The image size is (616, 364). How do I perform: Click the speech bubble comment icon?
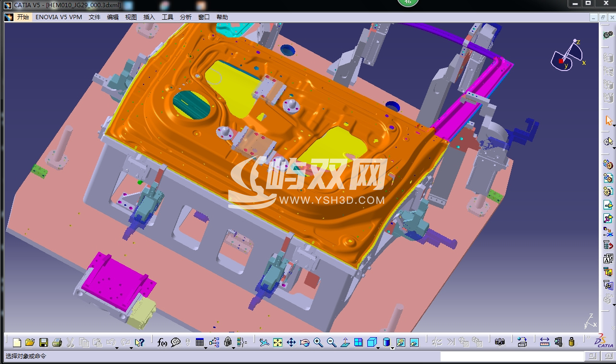pyautogui.click(x=175, y=342)
